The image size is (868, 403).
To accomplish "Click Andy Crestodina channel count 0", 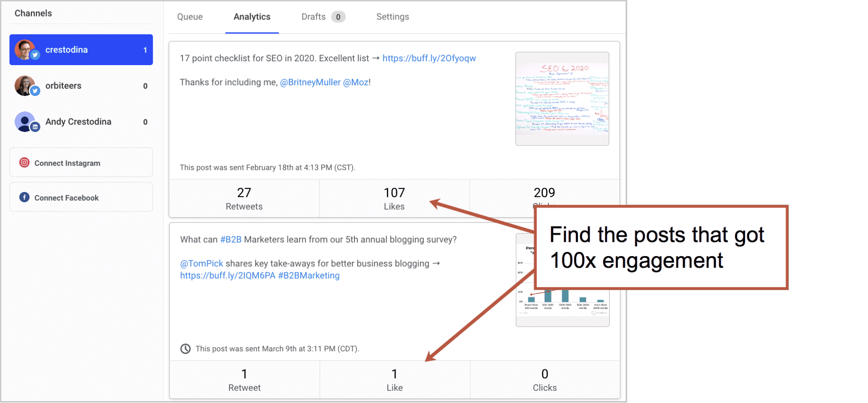I will click(145, 122).
